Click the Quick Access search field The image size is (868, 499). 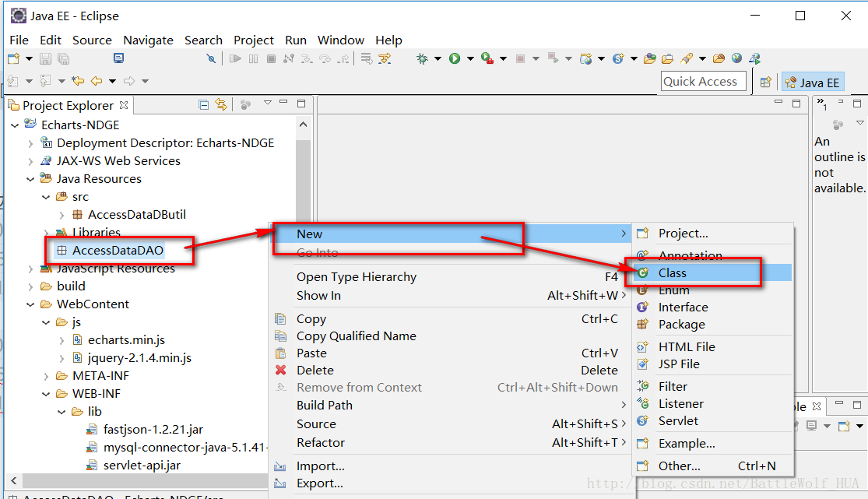click(703, 82)
